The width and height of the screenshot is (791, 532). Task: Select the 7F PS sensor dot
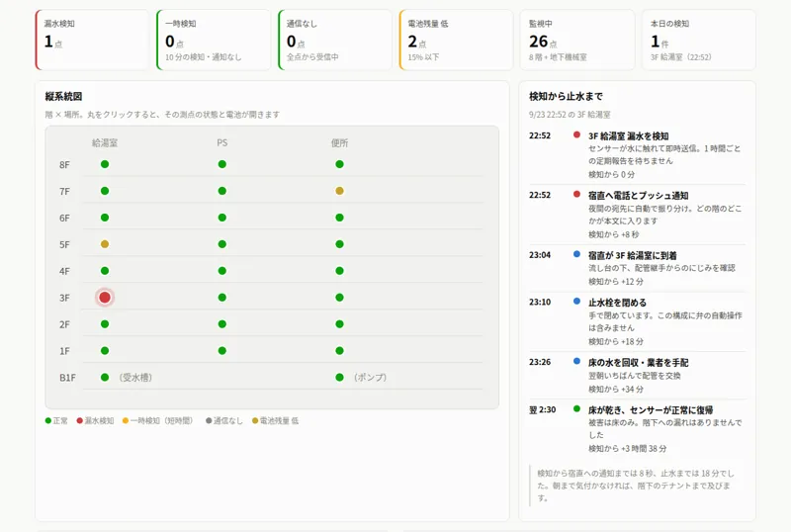(x=221, y=191)
